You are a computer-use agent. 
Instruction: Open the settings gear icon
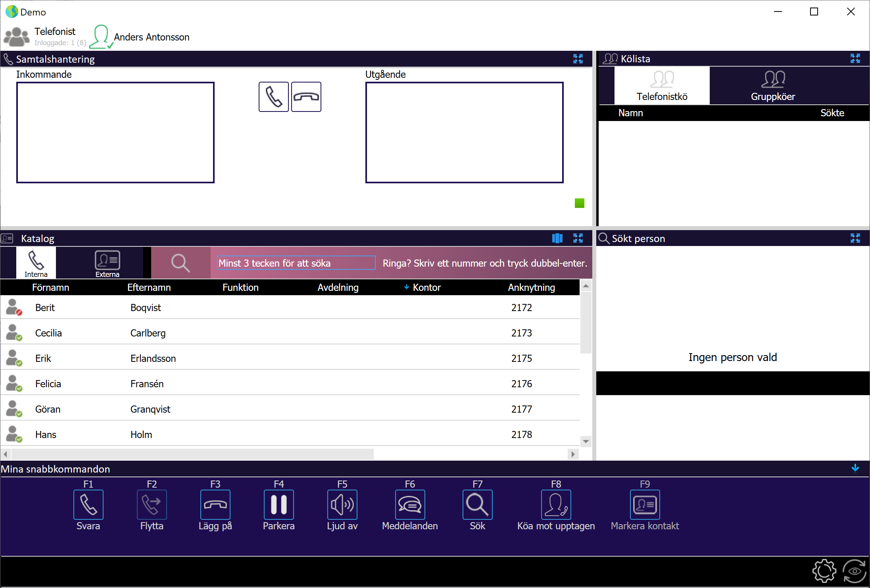tap(824, 571)
